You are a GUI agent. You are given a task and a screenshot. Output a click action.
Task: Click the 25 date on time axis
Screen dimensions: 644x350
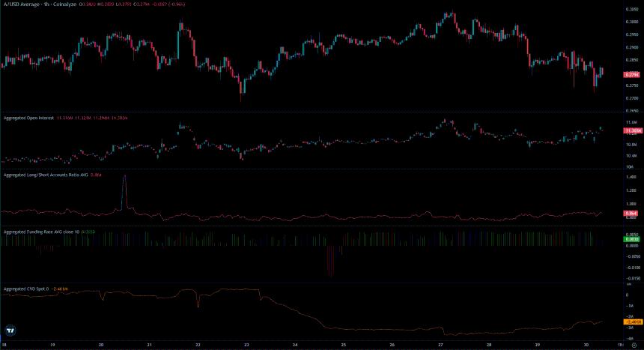click(344, 345)
